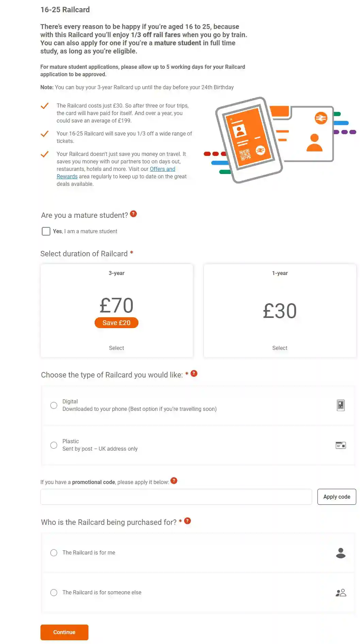Focus the promotional code text field
The width and height of the screenshot is (360, 644).
[176, 497]
